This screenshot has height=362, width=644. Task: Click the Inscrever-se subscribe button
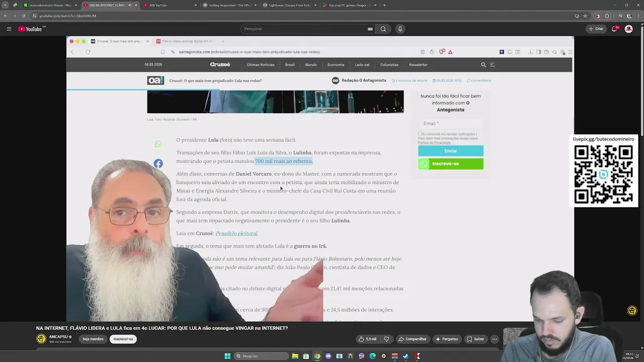pos(123,339)
